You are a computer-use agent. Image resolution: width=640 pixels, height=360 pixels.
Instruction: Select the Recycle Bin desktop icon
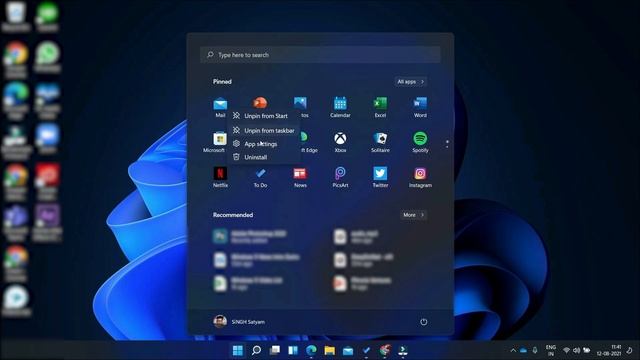(16, 16)
